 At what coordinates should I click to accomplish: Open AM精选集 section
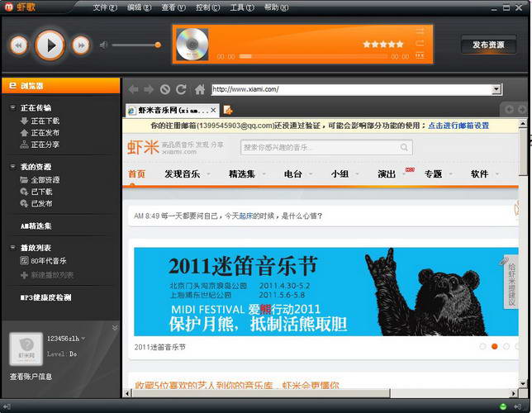point(36,226)
